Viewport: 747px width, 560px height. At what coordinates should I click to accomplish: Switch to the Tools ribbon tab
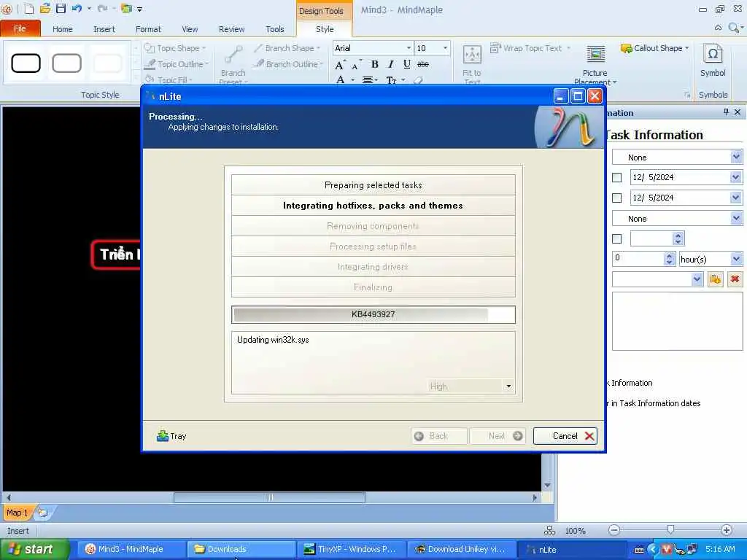(275, 29)
